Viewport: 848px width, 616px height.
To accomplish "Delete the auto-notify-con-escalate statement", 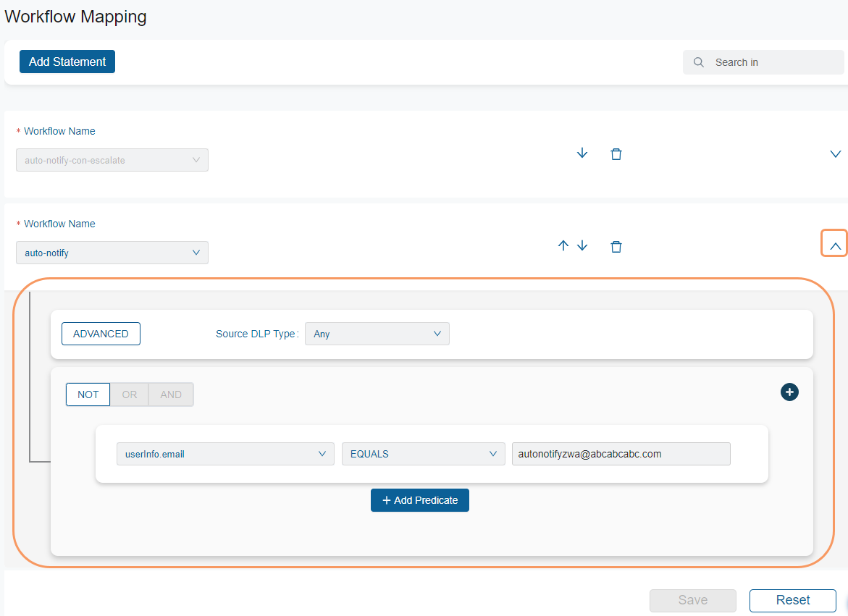I will tap(616, 153).
